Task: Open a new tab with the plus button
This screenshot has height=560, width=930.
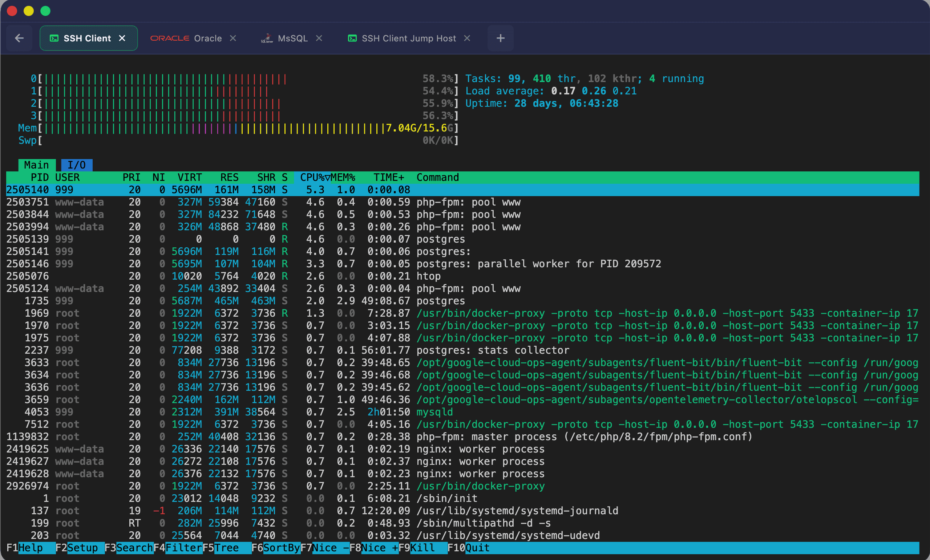Action: pos(501,38)
